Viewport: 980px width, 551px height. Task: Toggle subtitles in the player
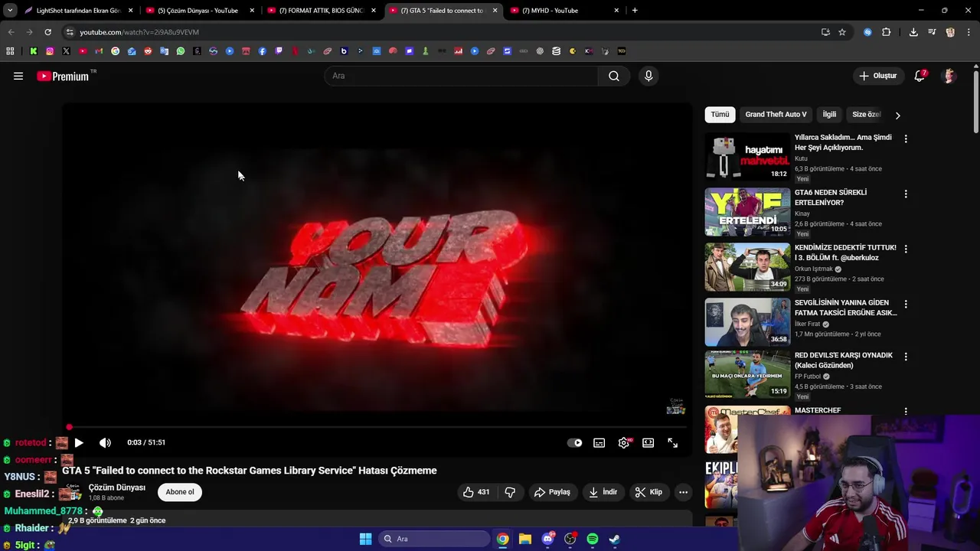pyautogui.click(x=599, y=442)
